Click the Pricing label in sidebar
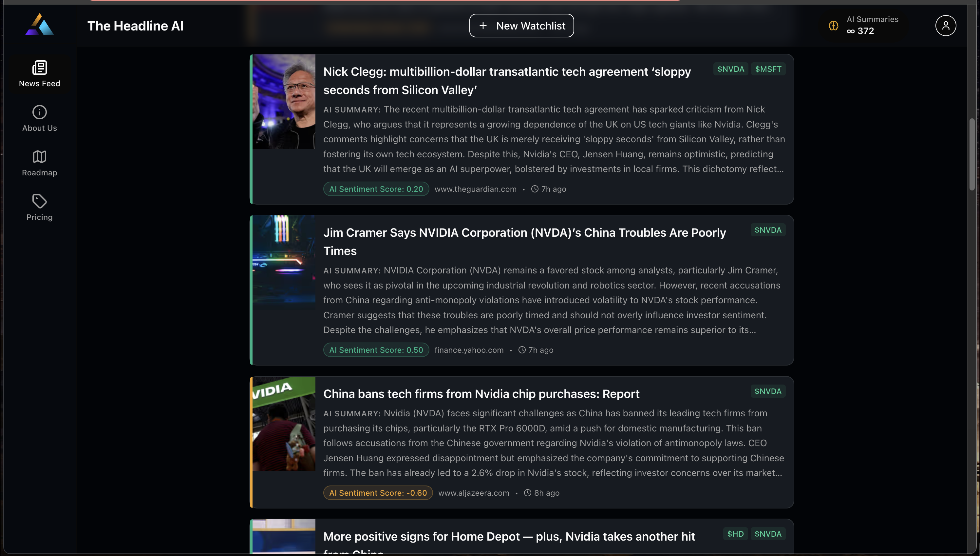The height and width of the screenshot is (556, 980). (39, 217)
